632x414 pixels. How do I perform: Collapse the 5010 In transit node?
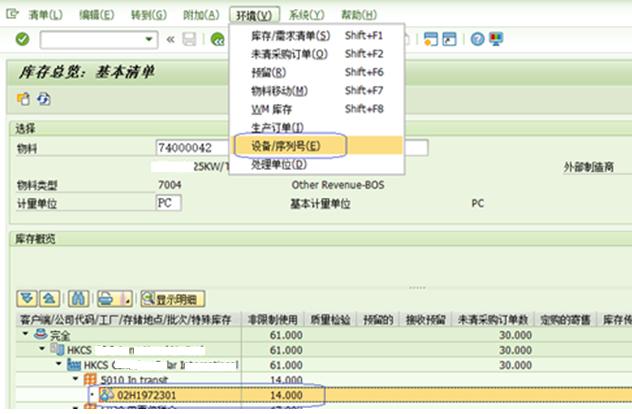click(x=75, y=379)
